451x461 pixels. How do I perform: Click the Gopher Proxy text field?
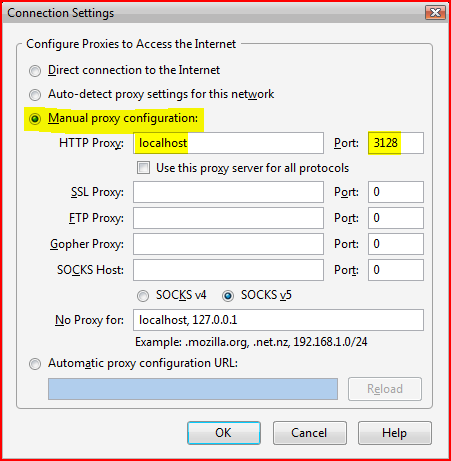pos(228,244)
